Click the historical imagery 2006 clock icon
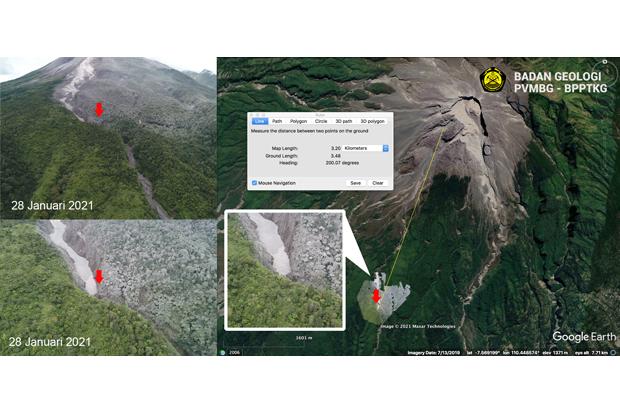Screen dimensions: 620x413 click(224, 352)
